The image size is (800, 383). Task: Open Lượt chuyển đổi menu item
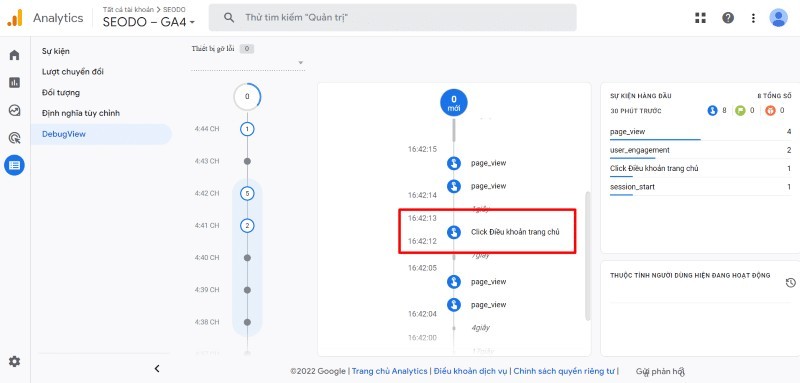point(72,72)
